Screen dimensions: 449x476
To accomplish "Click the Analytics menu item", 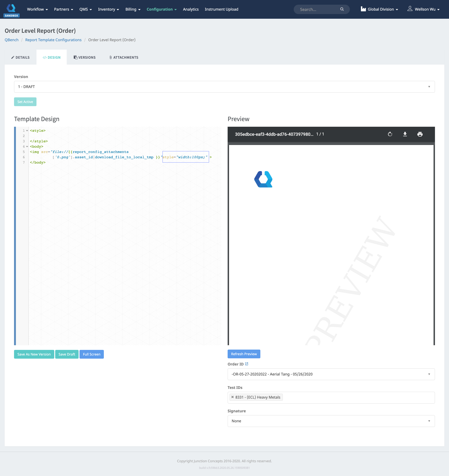I will pos(191,9).
